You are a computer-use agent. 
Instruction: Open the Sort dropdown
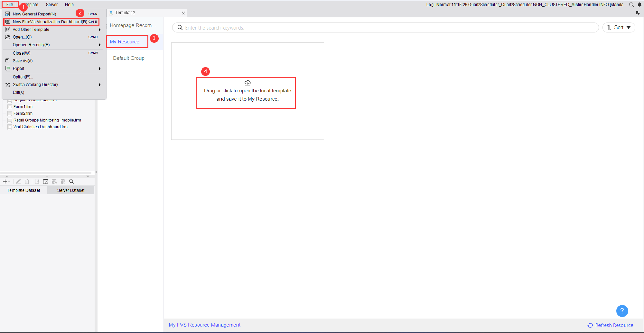click(619, 28)
